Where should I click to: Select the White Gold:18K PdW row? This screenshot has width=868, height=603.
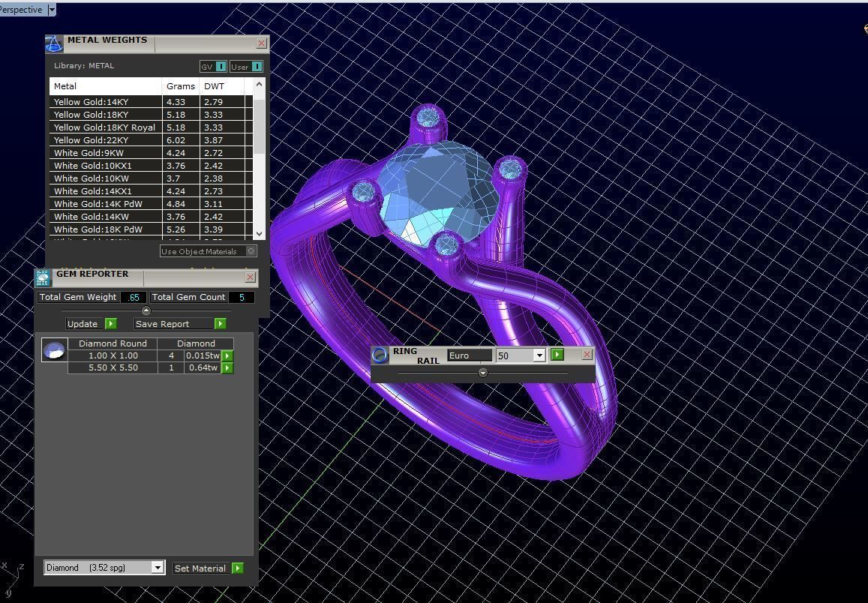(x=151, y=229)
